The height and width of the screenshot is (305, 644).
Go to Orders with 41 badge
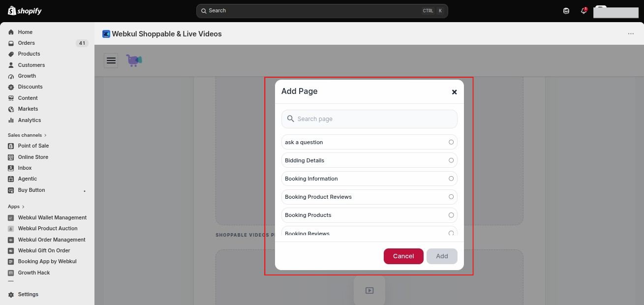[47, 43]
